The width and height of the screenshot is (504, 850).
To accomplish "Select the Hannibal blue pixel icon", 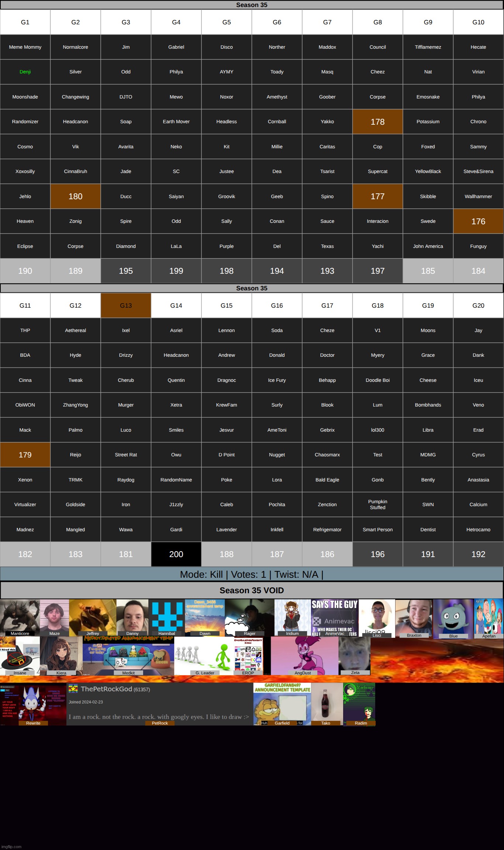I will [x=167, y=616].
